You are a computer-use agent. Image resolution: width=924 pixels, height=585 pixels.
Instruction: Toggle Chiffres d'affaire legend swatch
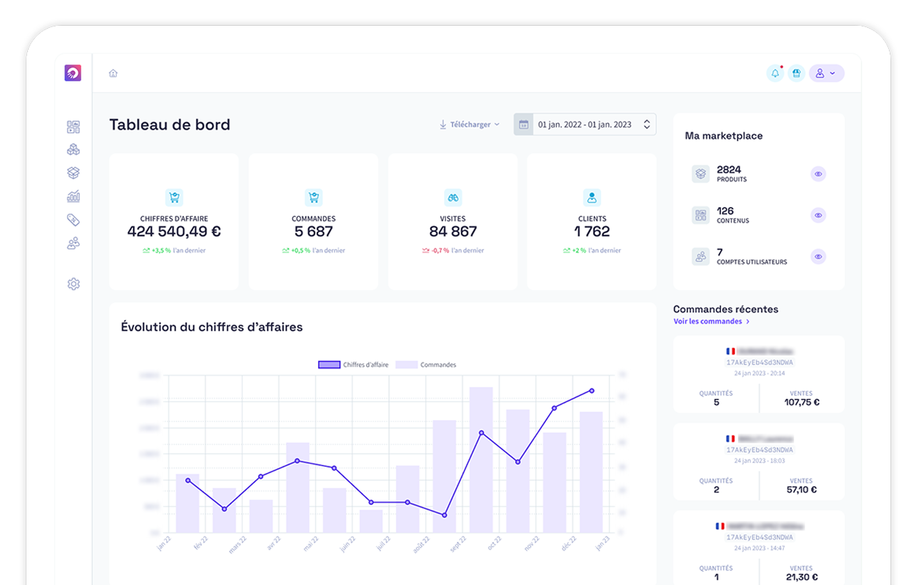(329, 365)
